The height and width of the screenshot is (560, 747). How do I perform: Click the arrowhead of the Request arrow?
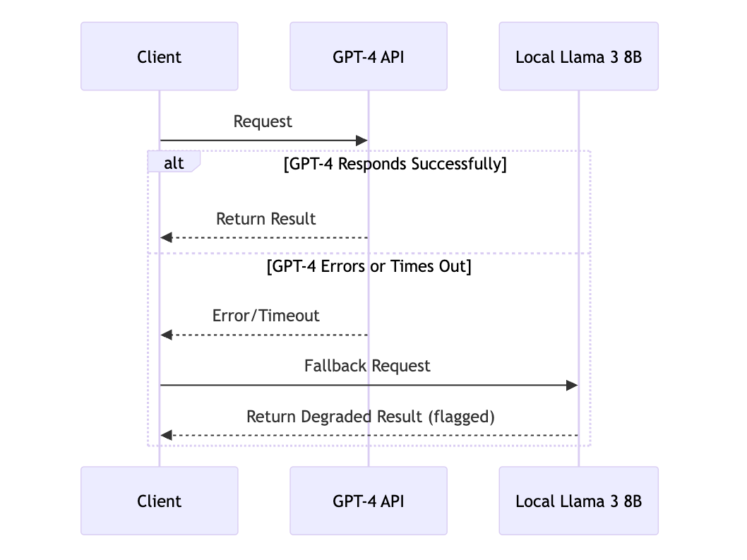point(361,141)
